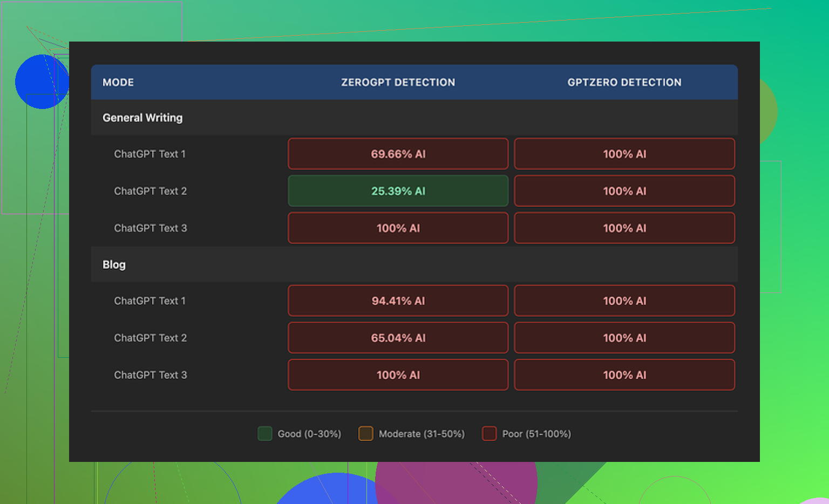Click ChatGPT Text 3 label under Blog
The width and height of the screenshot is (829, 504).
click(x=150, y=375)
